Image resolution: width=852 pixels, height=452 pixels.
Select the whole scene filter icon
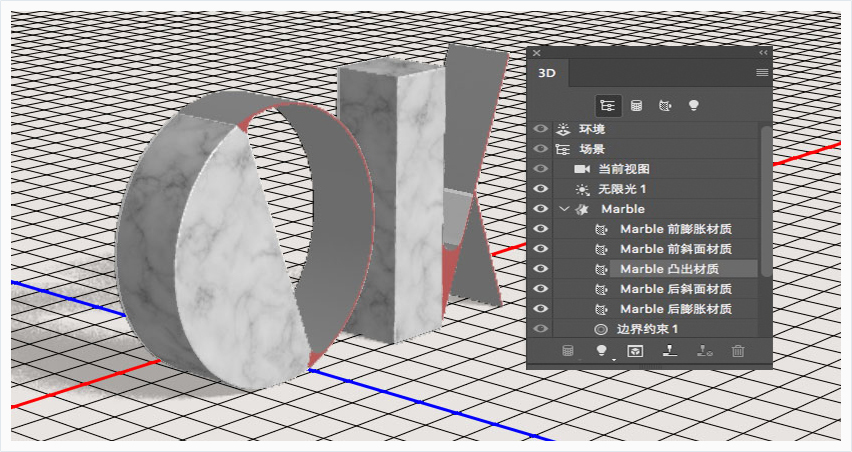point(609,105)
